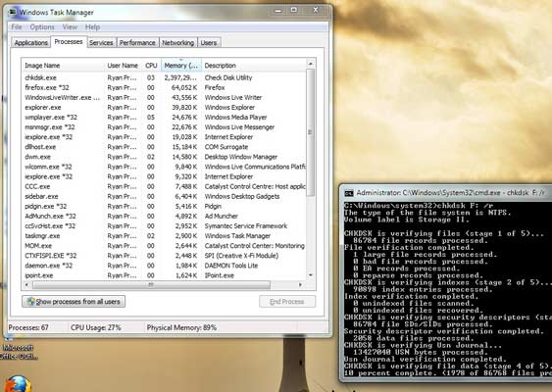552x392 pixels.
Task: Click the chkdsk F: /r command line
Action: [x=419, y=206]
